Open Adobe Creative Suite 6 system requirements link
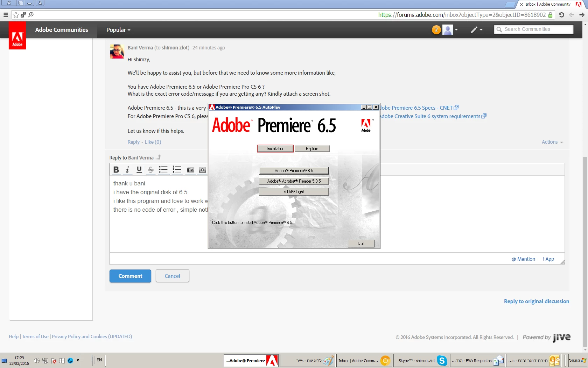 click(x=433, y=116)
